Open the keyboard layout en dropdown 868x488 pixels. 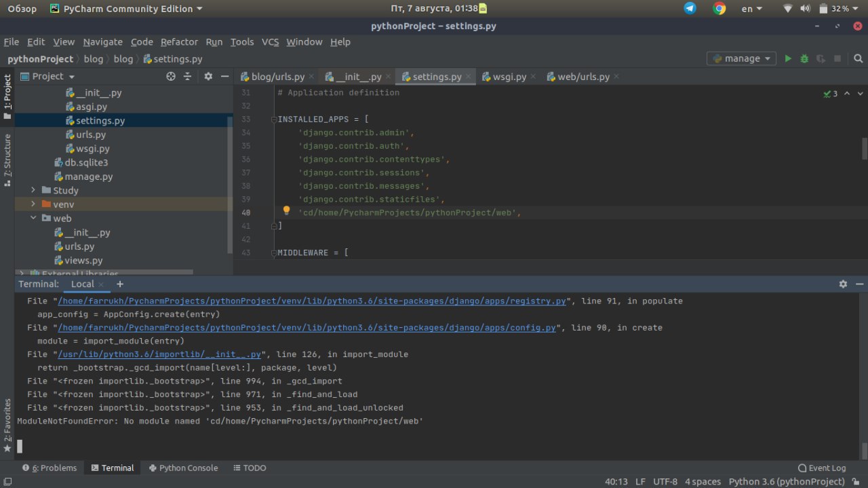coord(751,9)
